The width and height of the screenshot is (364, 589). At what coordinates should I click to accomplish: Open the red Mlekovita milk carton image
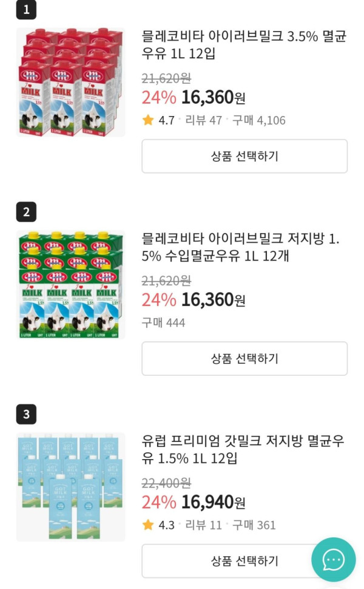[70, 82]
